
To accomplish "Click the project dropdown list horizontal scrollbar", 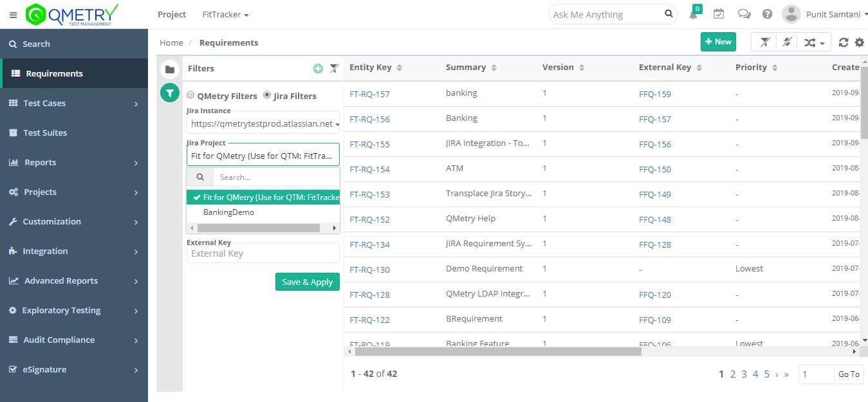I will (259, 228).
